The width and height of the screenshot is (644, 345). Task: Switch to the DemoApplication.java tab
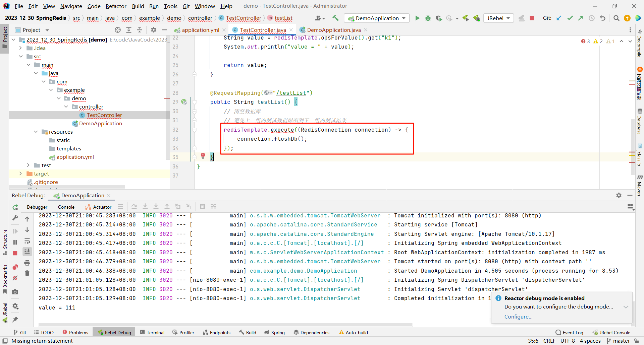(334, 30)
